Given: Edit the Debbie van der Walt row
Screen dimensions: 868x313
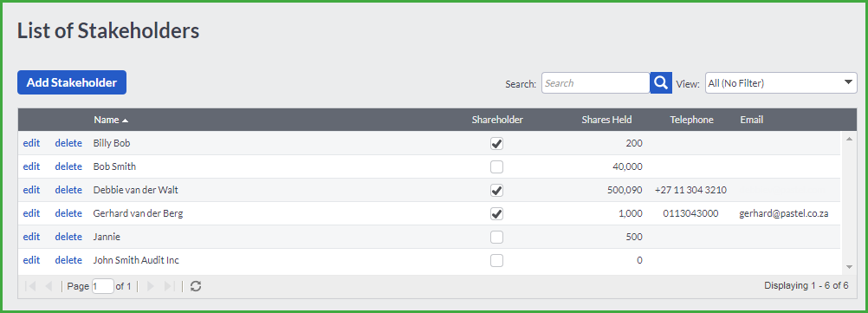Looking at the screenshot, I should coord(31,190).
